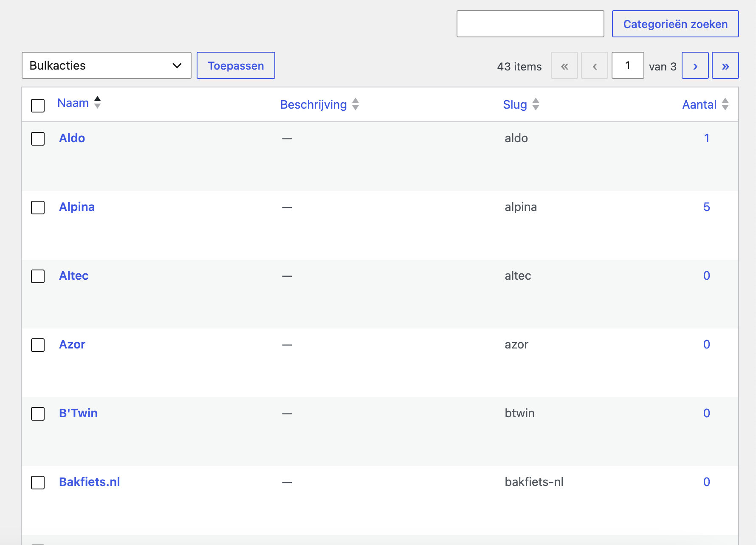This screenshot has width=756, height=545.
Task: Click the count 1 for Aldo
Action: tap(707, 138)
